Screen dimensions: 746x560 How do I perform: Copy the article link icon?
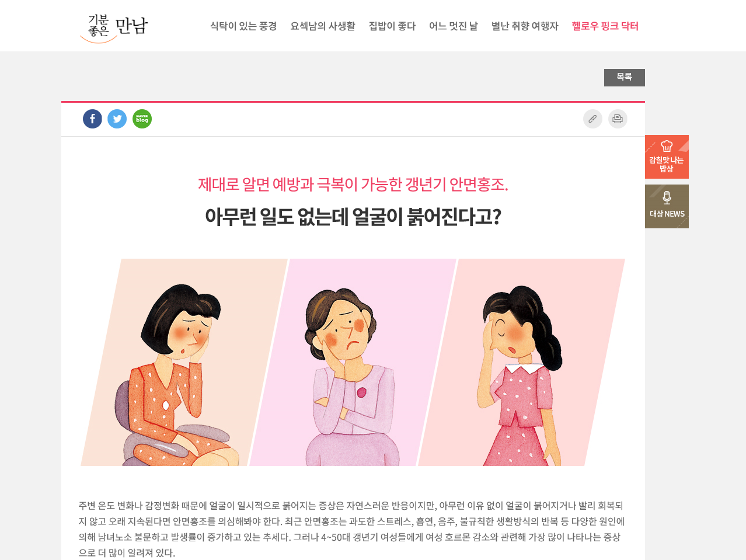click(592, 119)
